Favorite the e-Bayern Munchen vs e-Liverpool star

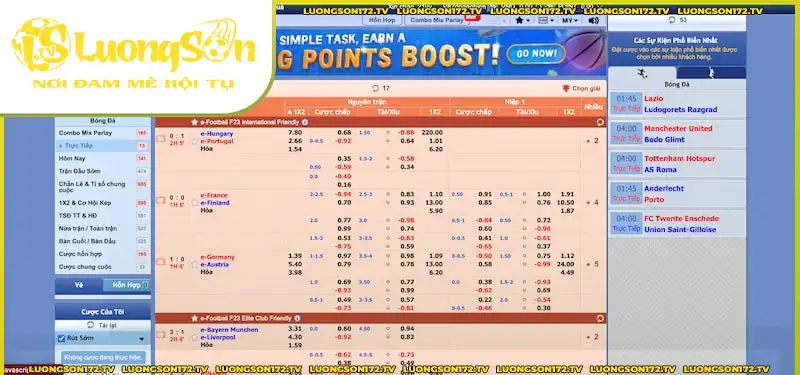pyautogui.click(x=194, y=337)
